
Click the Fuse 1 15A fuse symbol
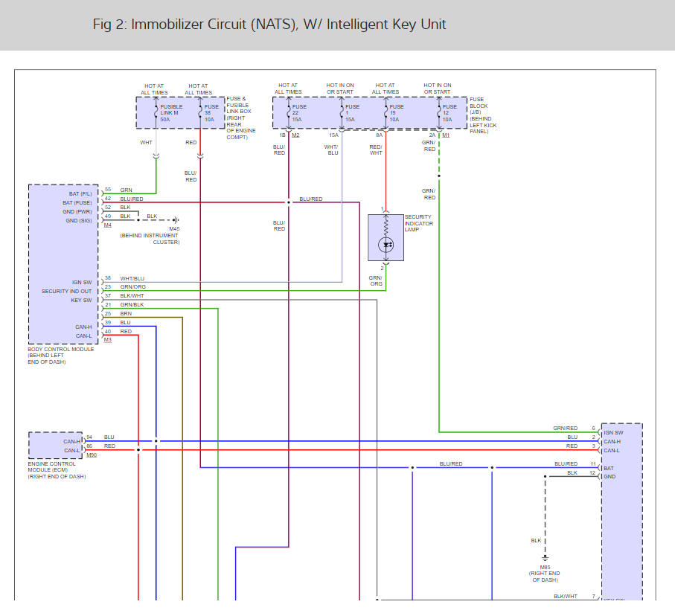pyautogui.click(x=342, y=113)
